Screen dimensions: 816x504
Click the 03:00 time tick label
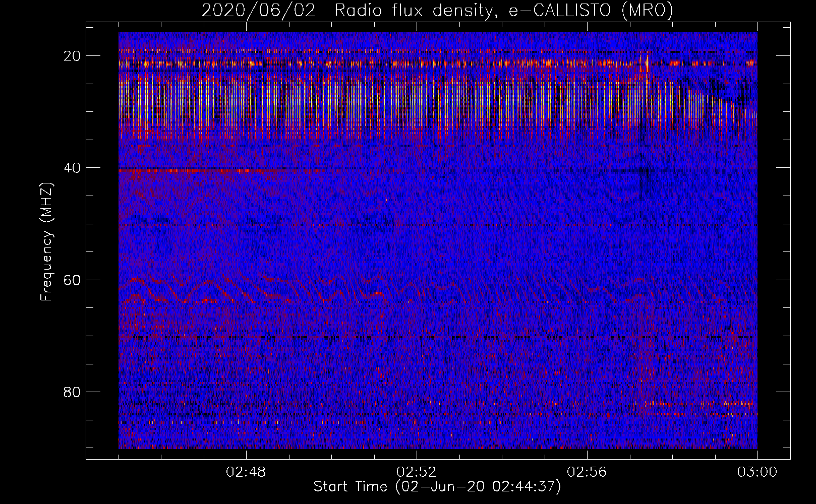(x=757, y=472)
